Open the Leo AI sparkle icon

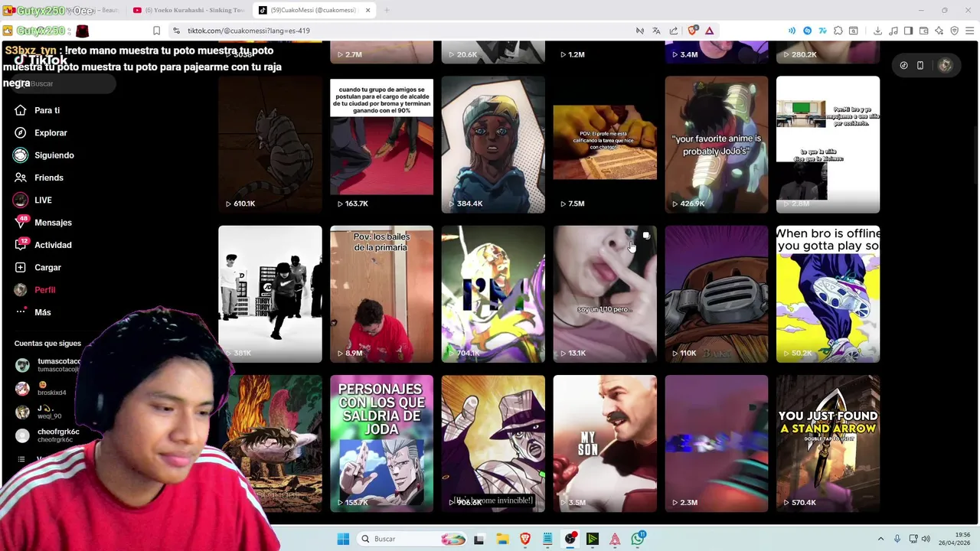point(939,31)
